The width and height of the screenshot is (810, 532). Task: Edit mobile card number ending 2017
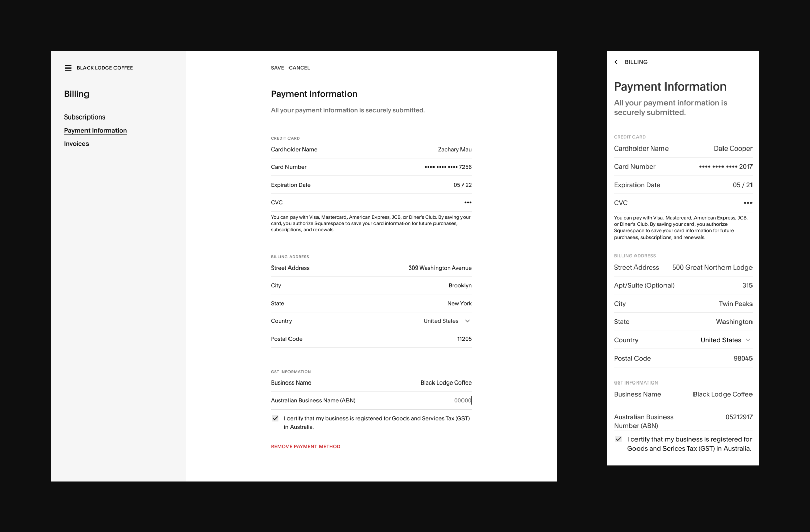pos(683,166)
